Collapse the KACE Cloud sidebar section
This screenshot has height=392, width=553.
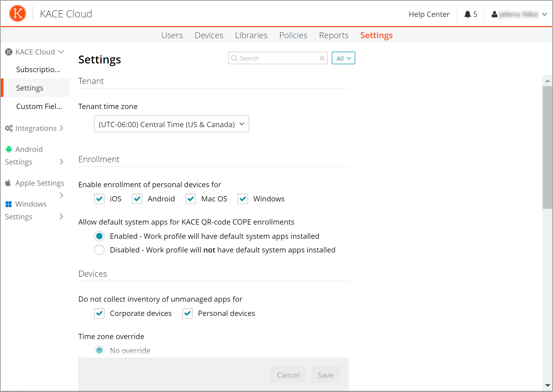pos(61,52)
